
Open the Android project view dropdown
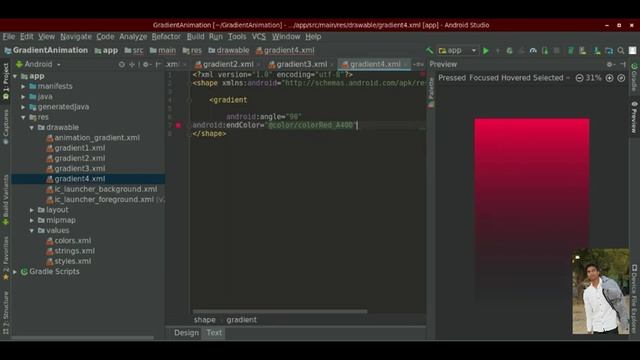[x=38, y=64]
